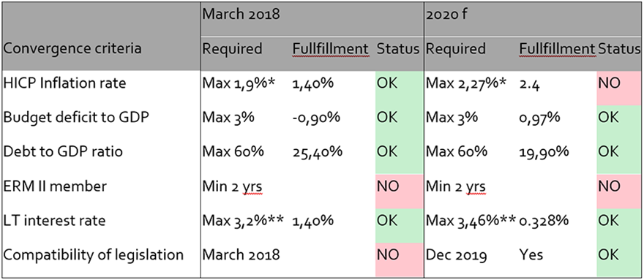
Task: Click the LT interest rate label
Action: [x=54, y=221]
